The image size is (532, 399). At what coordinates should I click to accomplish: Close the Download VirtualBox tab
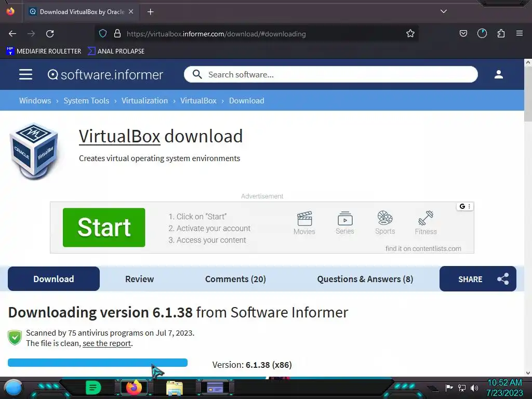(131, 11)
